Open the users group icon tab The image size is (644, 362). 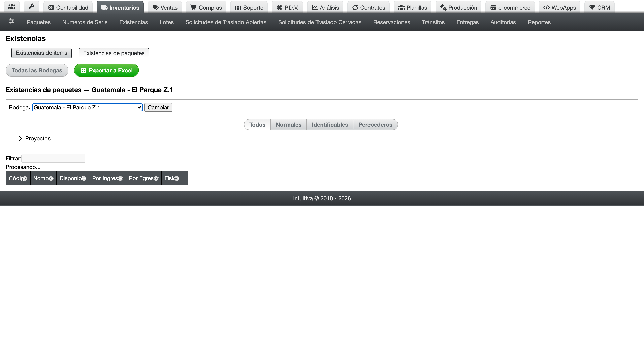pyautogui.click(x=12, y=7)
